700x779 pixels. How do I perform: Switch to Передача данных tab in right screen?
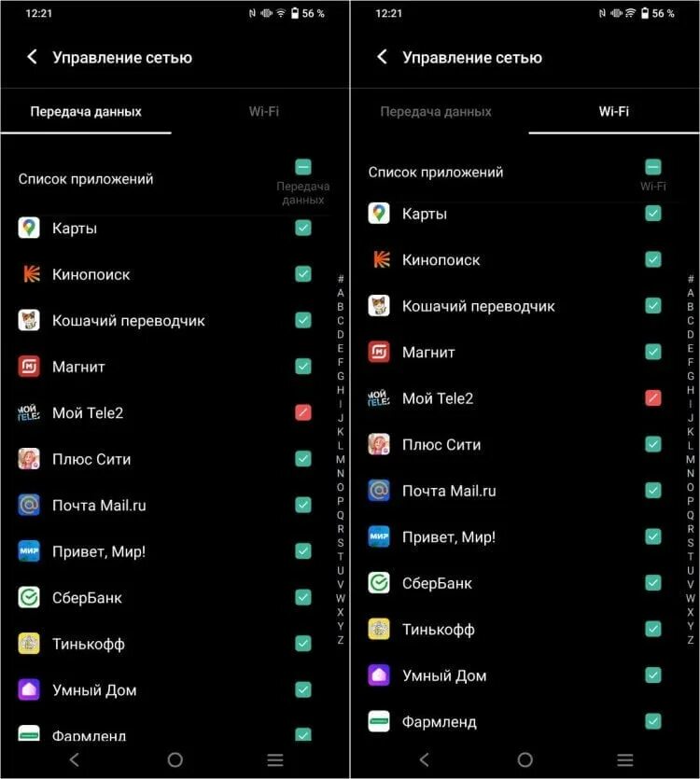point(436,111)
